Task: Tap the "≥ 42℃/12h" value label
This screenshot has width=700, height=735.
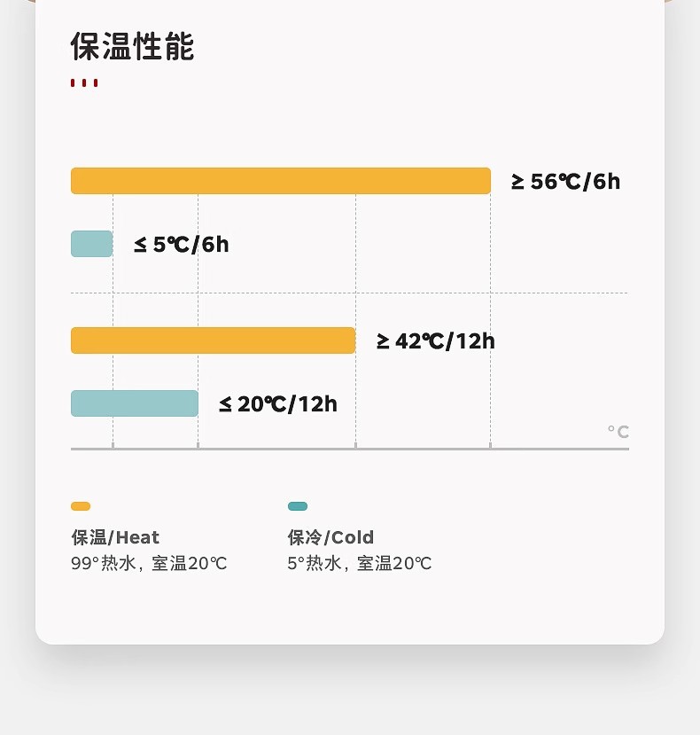Action: (x=436, y=341)
